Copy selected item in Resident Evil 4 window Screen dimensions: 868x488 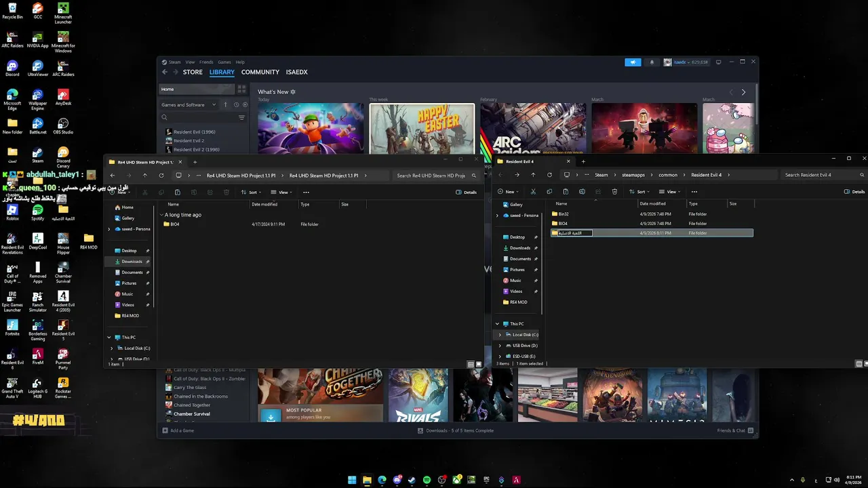tap(549, 192)
